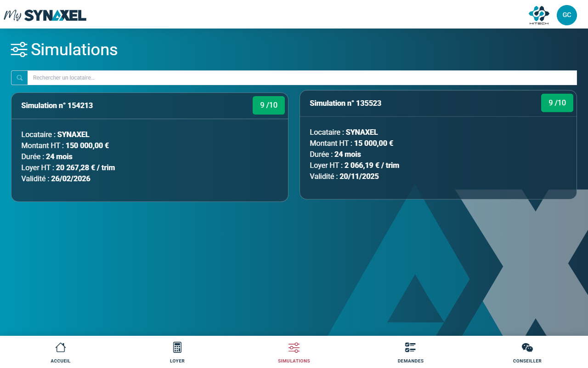Click the search magnifier icon

[20, 78]
